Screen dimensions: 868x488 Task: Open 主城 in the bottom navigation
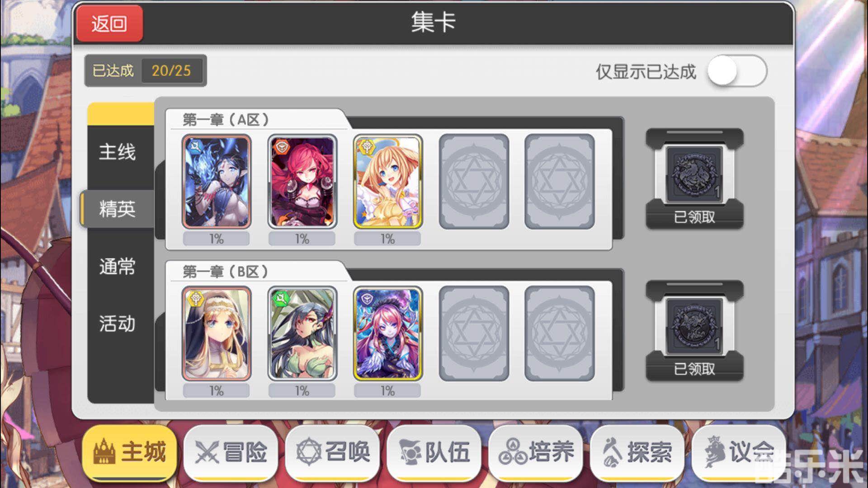[130, 452]
